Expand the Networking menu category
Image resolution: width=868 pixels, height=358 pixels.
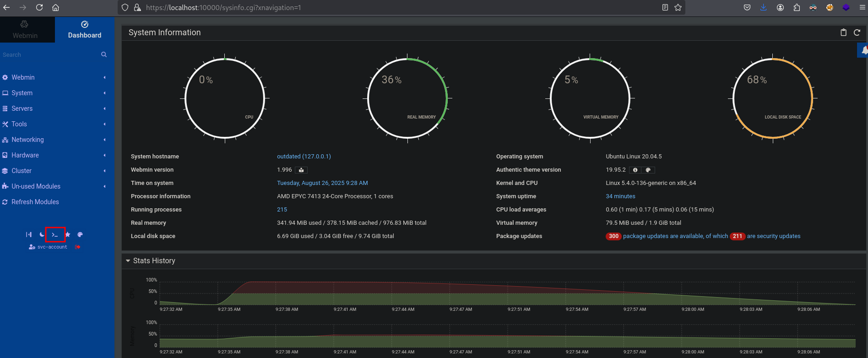coord(27,140)
